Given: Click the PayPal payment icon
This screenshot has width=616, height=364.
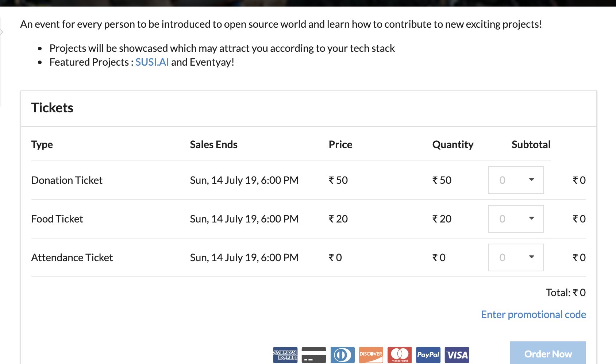Looking at the screenshot, I should coord(428,355).
